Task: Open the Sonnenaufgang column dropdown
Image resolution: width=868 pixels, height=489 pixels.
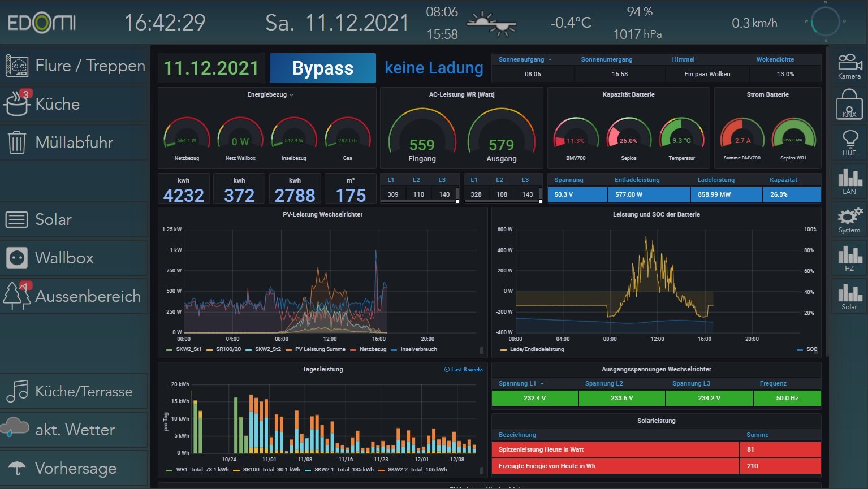Action: tap(524, 59)
